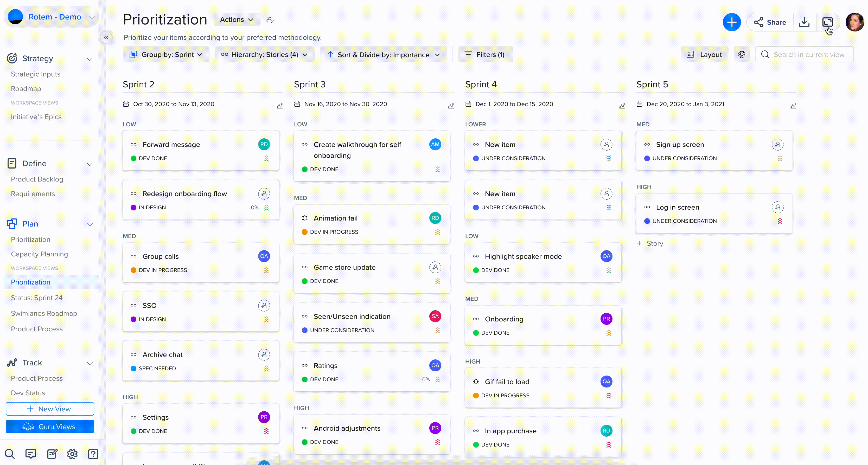Collapse the sidebar with double-chevron icon
This screenshot has width=868, height=465.
click(106, 37)
